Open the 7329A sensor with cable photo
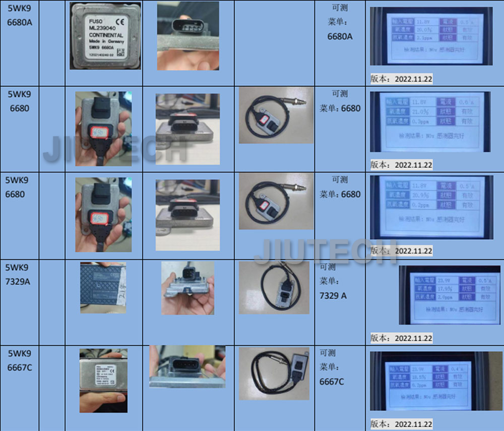The image size is (504, 431). click(274, 287)
